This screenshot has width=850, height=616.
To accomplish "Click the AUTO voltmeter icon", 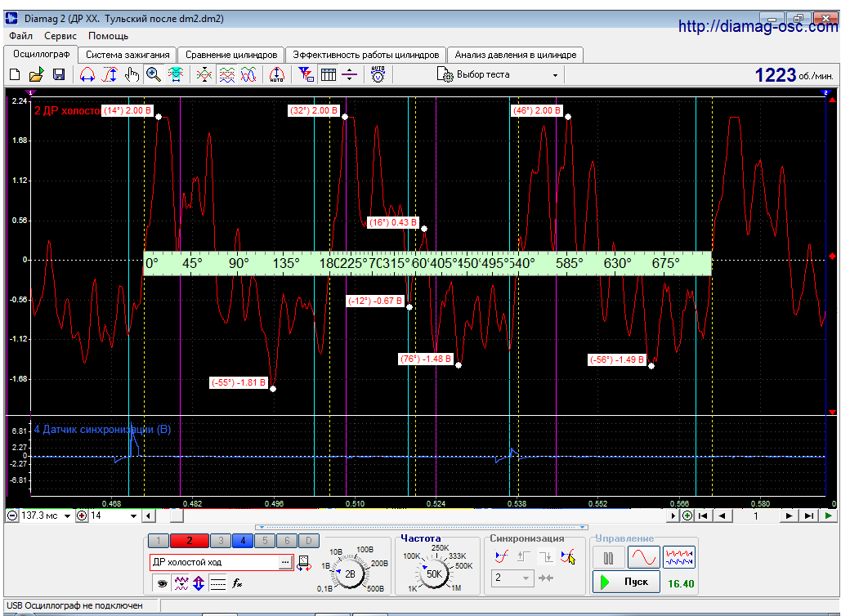I will (x=378, y=75).
